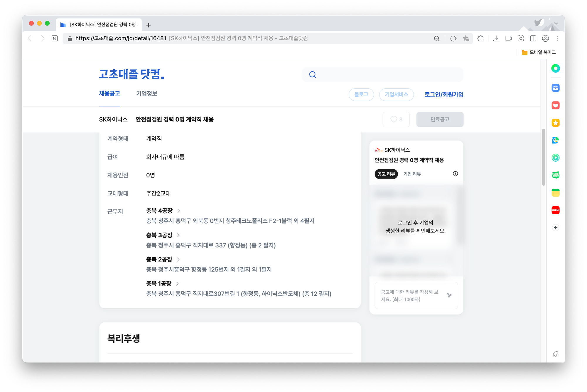
Task: Open browser extensions puzzle icon
Action: pyautogui.click(x=480, y=38)
